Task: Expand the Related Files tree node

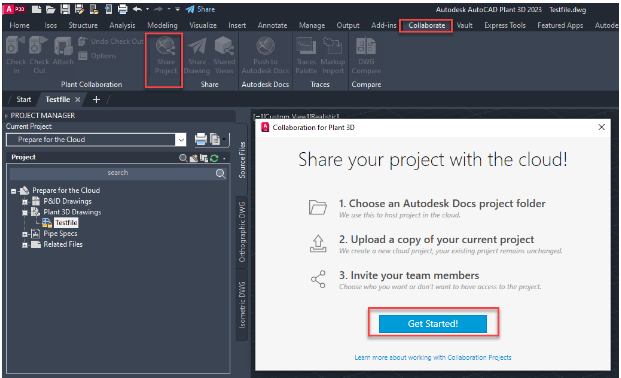Action: [x=25, y=245]
